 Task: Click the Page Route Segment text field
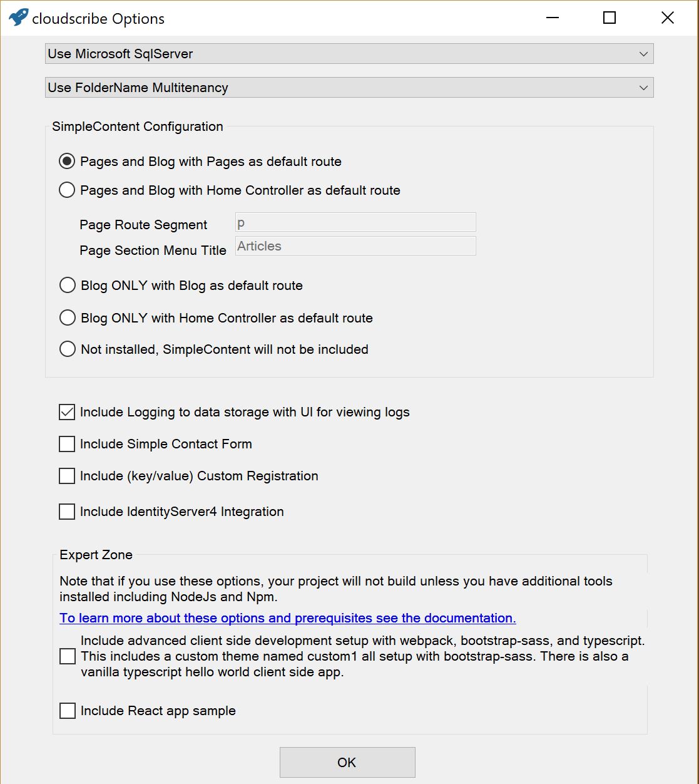pyautogui.click(x=355, y=222)
